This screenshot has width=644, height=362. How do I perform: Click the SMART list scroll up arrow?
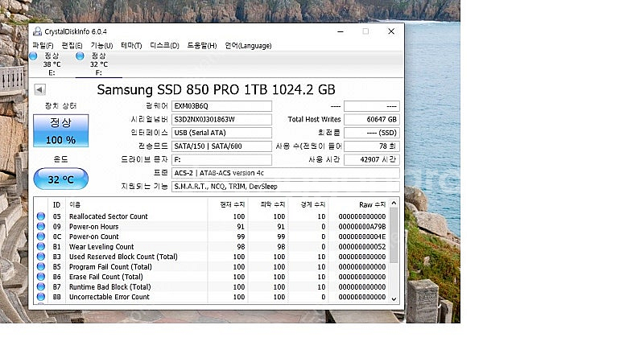[x=394, y=204]
